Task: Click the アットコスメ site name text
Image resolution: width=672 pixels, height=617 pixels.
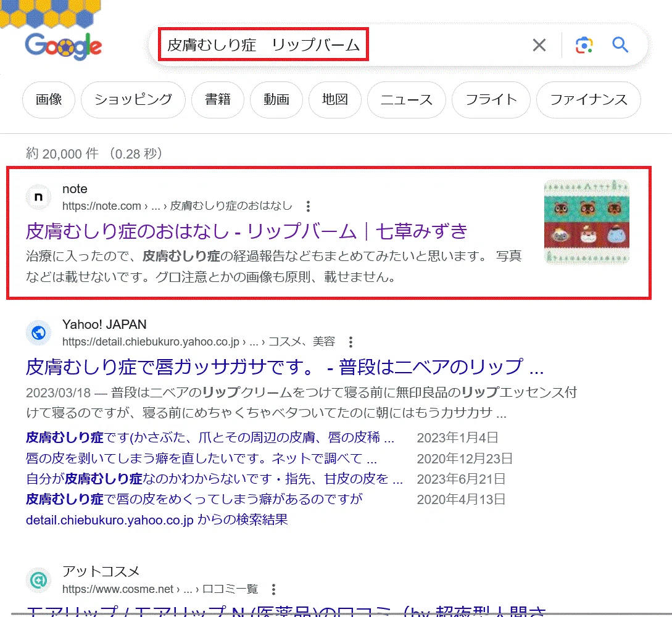Action: click(x=101, y=571)
